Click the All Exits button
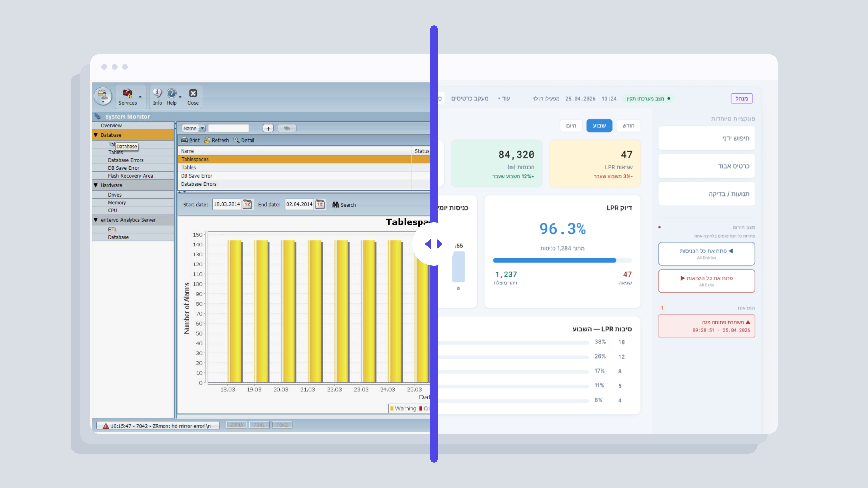 click(x=706, y=281)
